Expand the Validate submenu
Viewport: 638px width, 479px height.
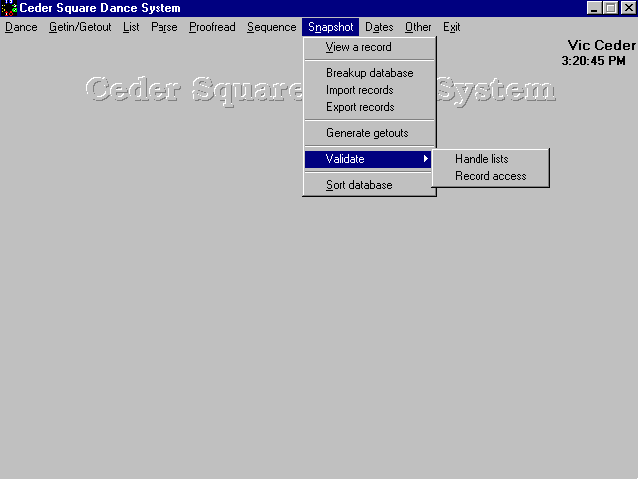(x=368, y=159)
